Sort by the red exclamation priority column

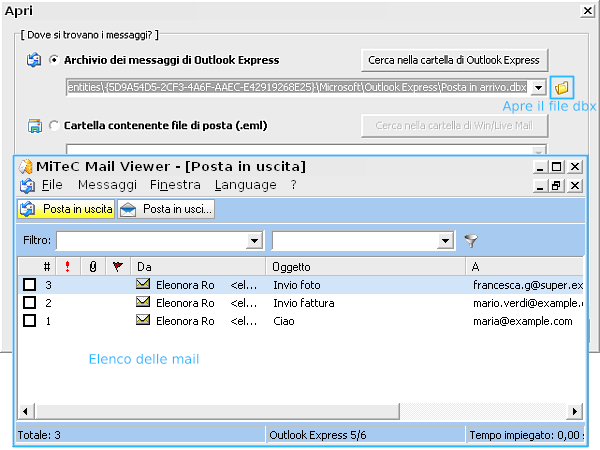click(x=68, y=266)
